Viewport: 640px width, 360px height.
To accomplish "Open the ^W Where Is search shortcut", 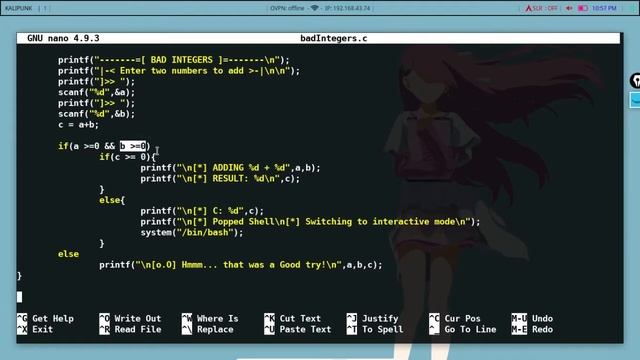I will click(x=210, y=318).
